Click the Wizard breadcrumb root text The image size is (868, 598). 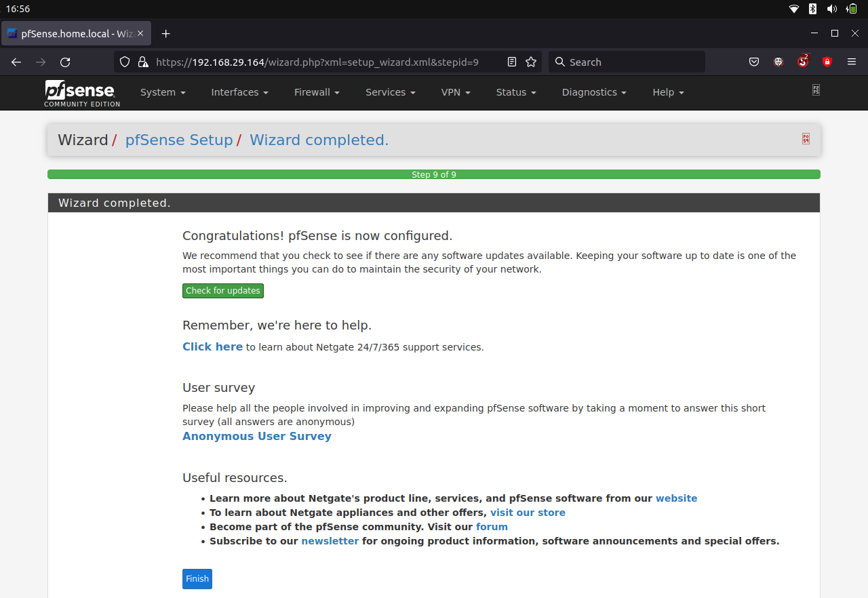[x=83, y=140]
